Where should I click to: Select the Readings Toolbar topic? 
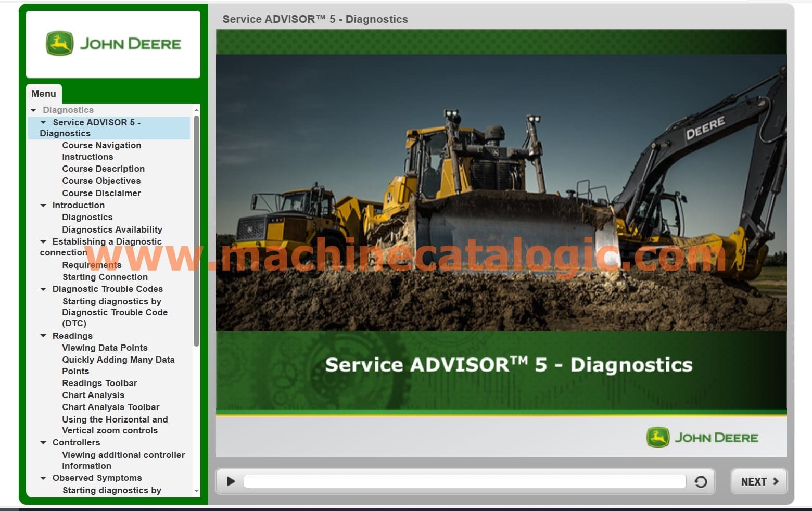[99, 383]
